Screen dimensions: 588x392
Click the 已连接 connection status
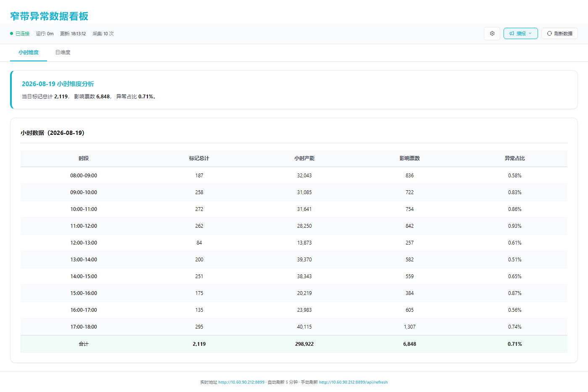tap(20, 34)
